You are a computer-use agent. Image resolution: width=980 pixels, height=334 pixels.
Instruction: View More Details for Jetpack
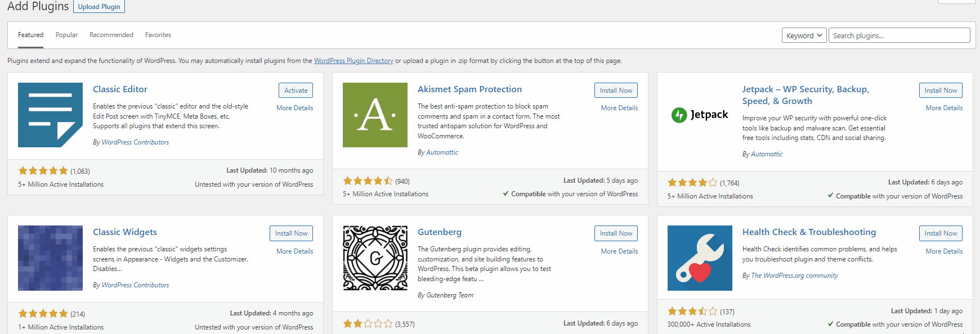click(x=944, y=108)
